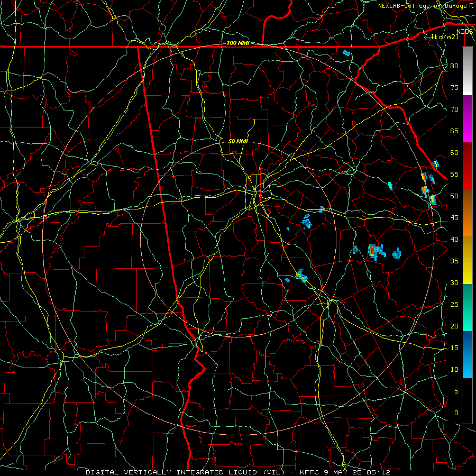Click the "25" value on the VIL scale
The width and height of the screenshot is (476, 476).
click(x=454, y=305)
